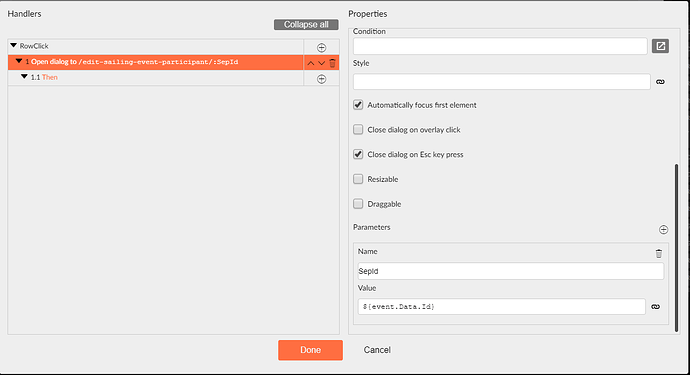Bind the parameter Value with link icon
This screenshot has height=375, width=690.
tap(656, 307)
